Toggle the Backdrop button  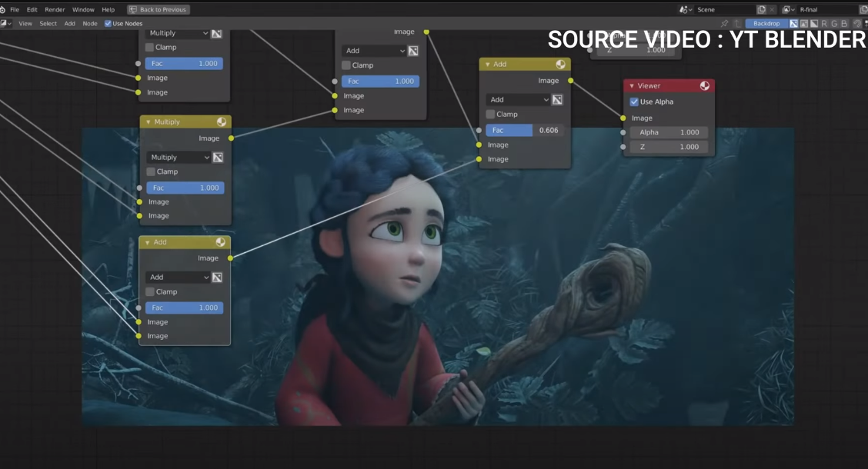click(x=766, y=23)
